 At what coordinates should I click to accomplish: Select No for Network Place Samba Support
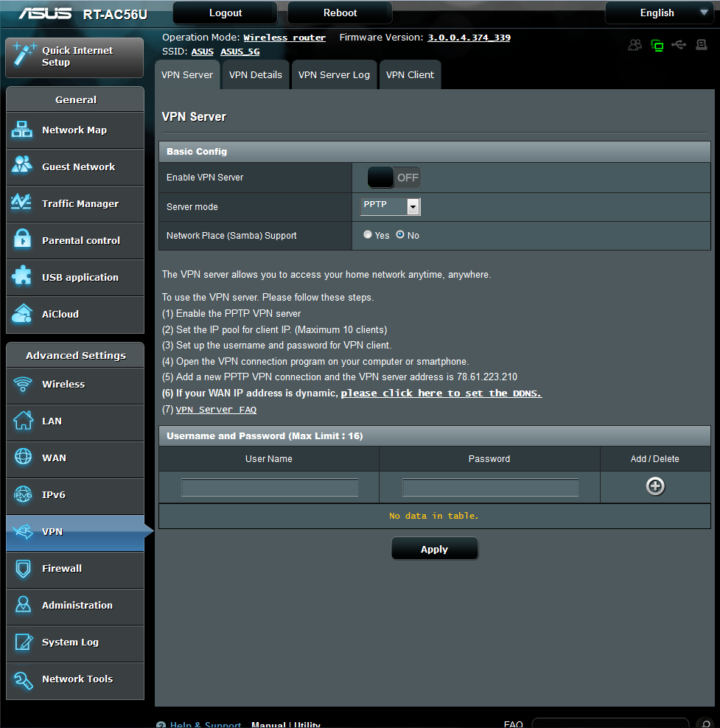(x=400, y=234)
